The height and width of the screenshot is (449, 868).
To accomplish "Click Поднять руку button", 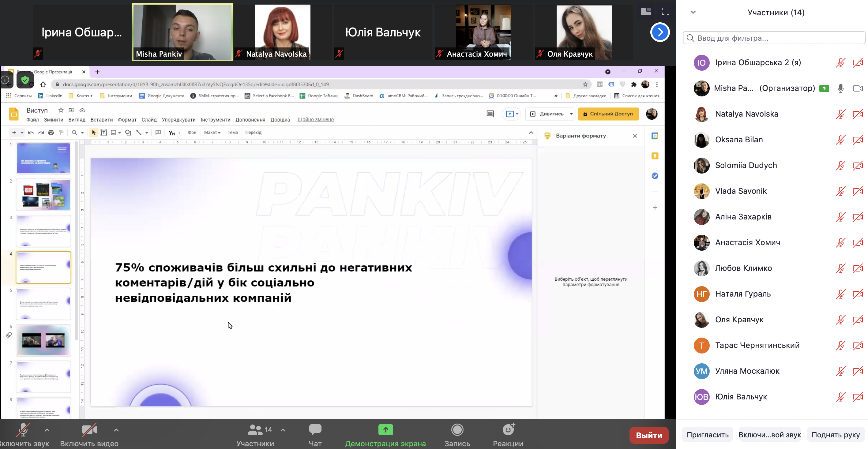I will click(835, 435).
